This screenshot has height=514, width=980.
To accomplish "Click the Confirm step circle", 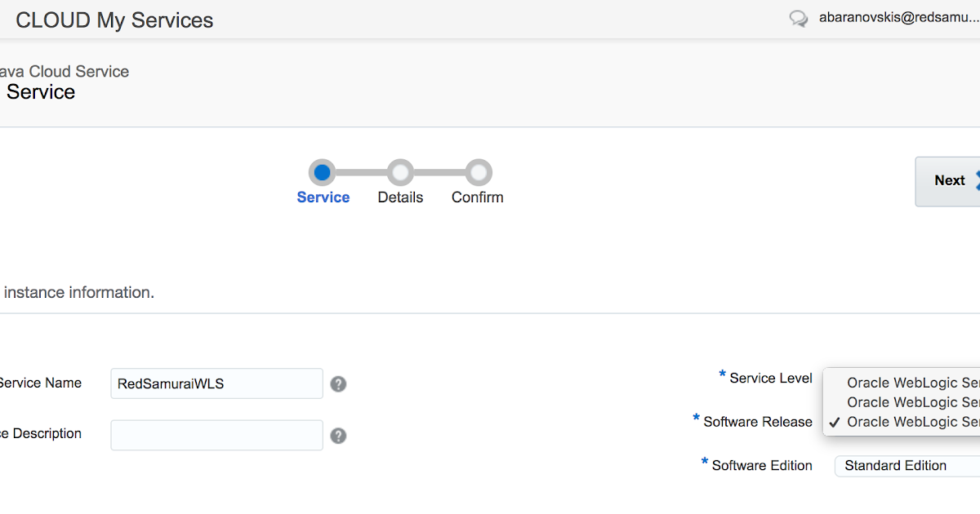I will click(477, 172).
